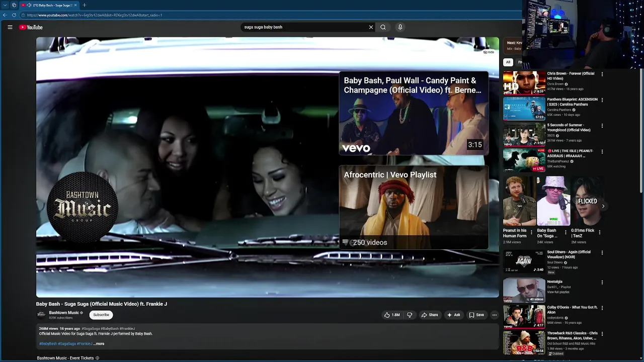Open options for Youngblood video

[x=602, y=126]
